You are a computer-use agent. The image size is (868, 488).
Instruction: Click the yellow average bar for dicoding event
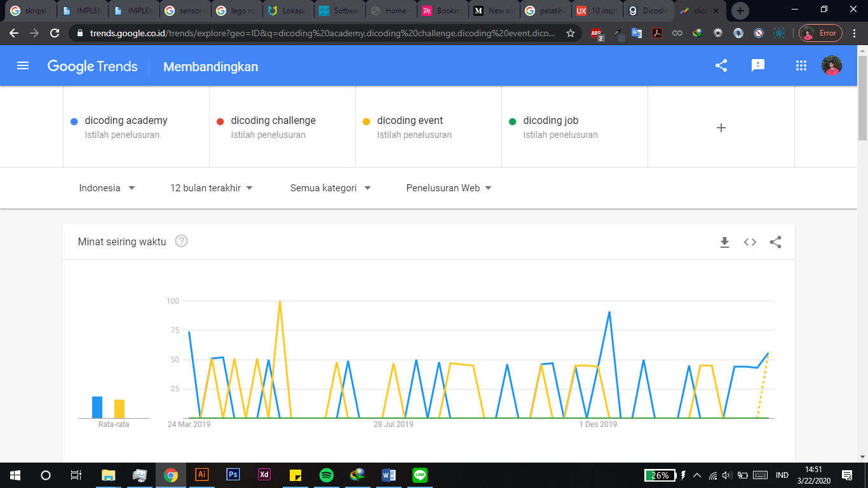119,409
